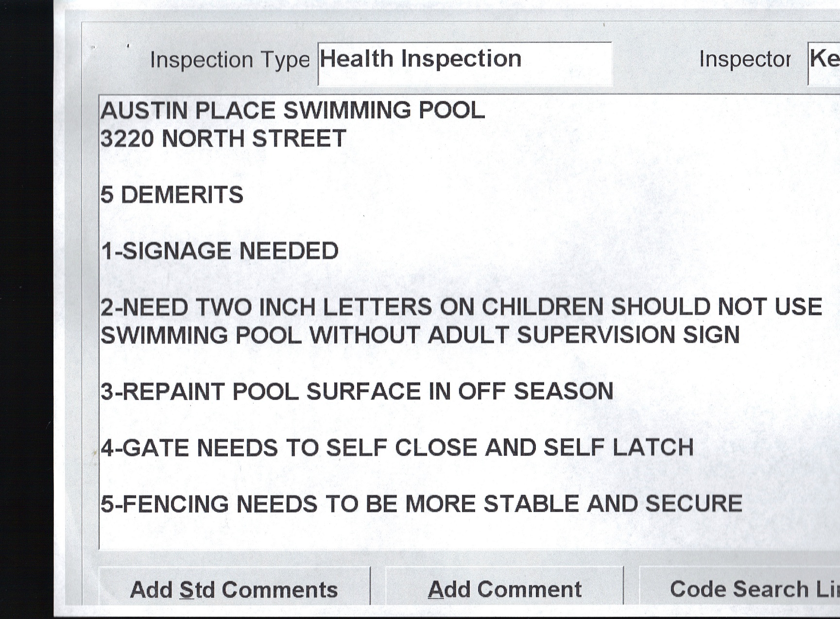Screen dimensions: 840x619
Task: Click the 3-REPAINT POOL SURFACE comment line
Action: pos(357,392)
